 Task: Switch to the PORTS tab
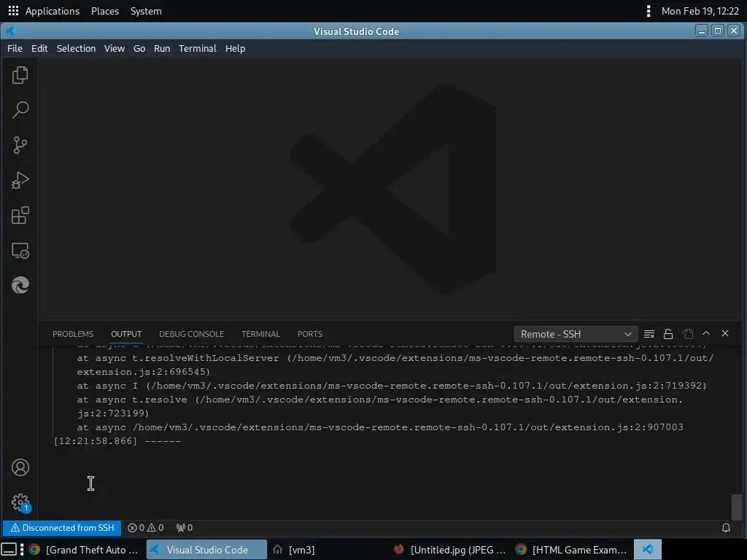[309, 334]
